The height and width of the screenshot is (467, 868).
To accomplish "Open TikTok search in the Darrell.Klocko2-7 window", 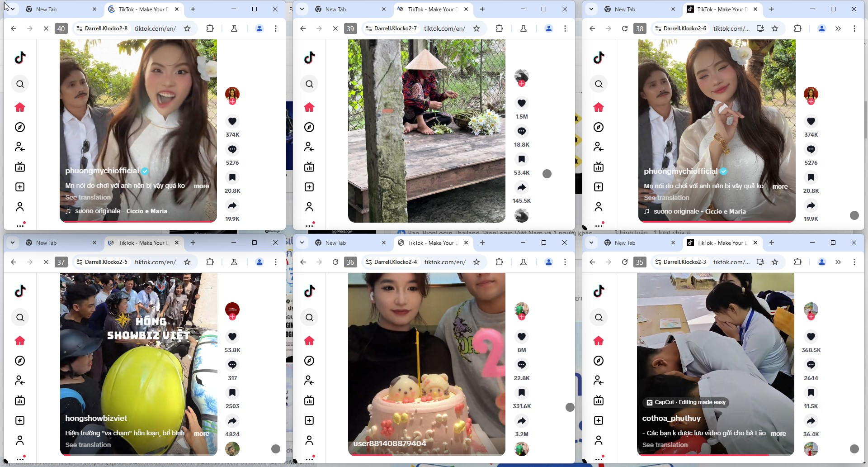I will tap(309, 84).
